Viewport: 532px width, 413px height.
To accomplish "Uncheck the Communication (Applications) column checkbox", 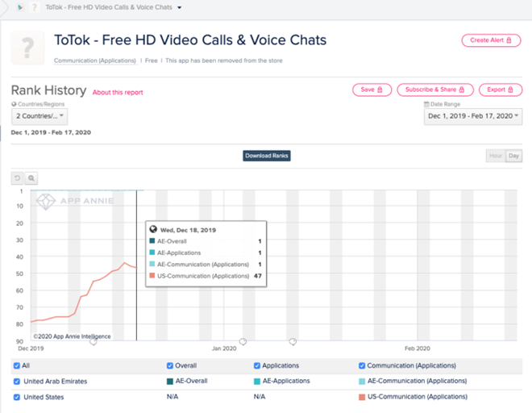I will (362, 365).
